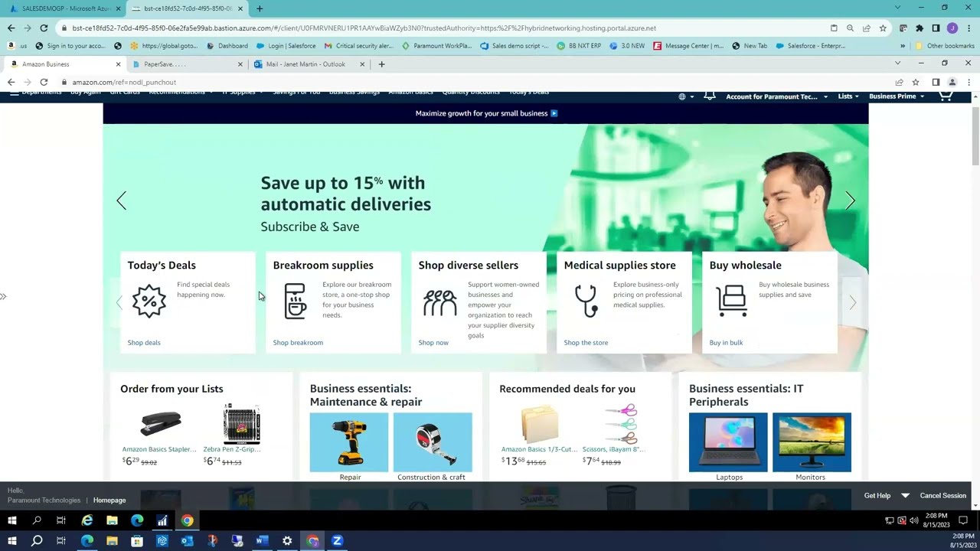Screen dimensions: 980x551
Task: Expand the Bastion side panel double-arrow
Action: [x=3, y=296]
